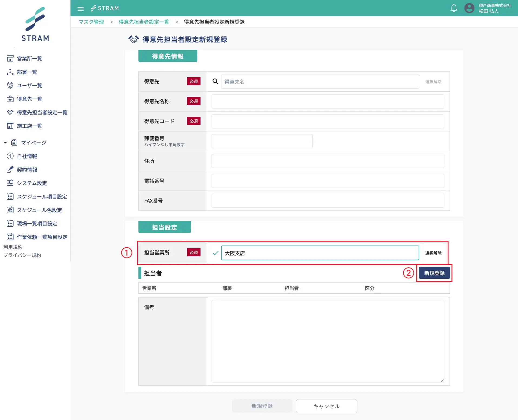This screenshot has width=518, height=420.
Task: Click the blue 新規登録 button for 担当者
Action: [x=434, y=273]
